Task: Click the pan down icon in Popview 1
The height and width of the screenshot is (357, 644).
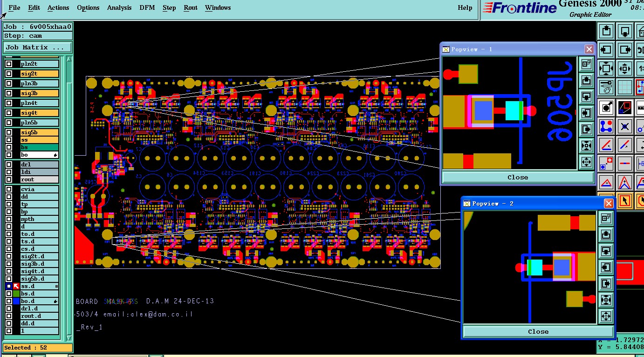Action: 586,96
